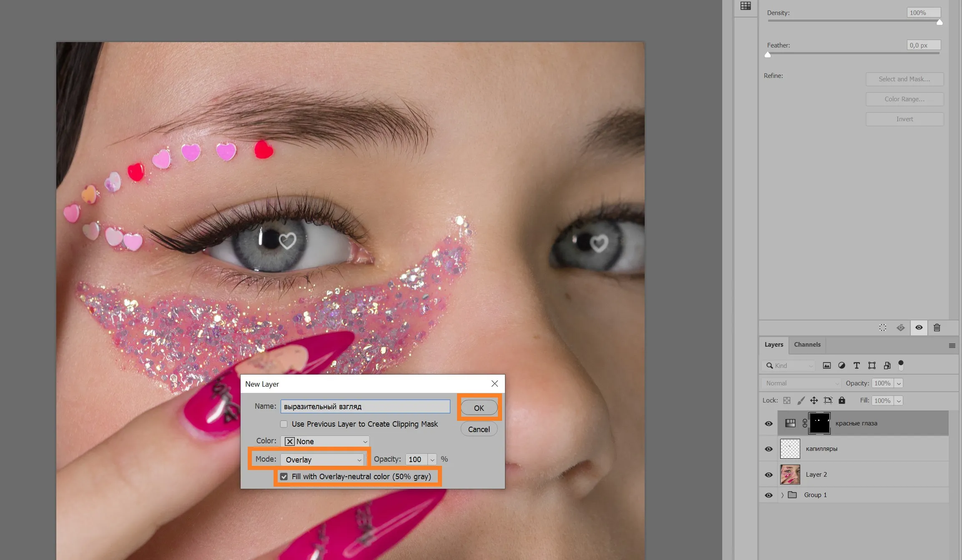Select the Layer 2 thumbnail
The width and height of the screenshot is (962, 560).
click(790, 475)
